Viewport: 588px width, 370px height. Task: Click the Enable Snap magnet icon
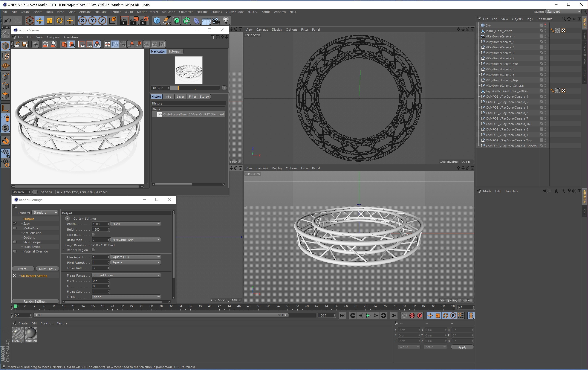click(5, 141)
